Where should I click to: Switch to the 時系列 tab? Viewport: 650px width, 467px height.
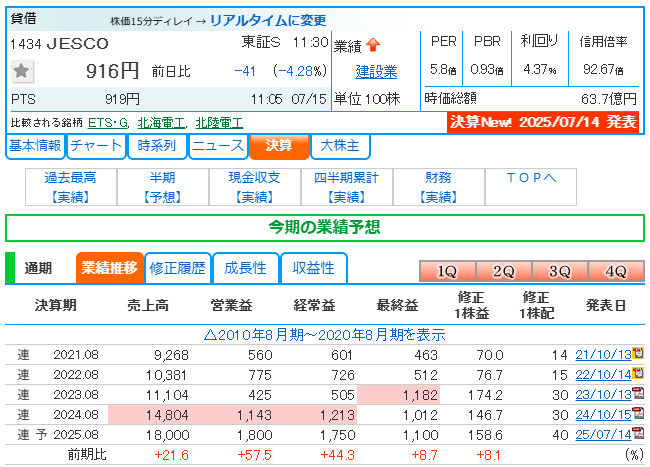[x=157, y=146]
